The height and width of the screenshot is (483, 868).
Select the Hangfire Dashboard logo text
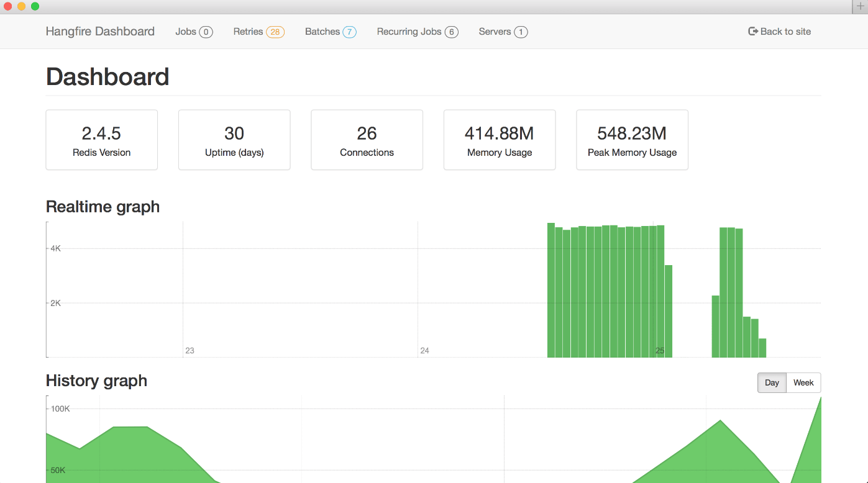99,31
